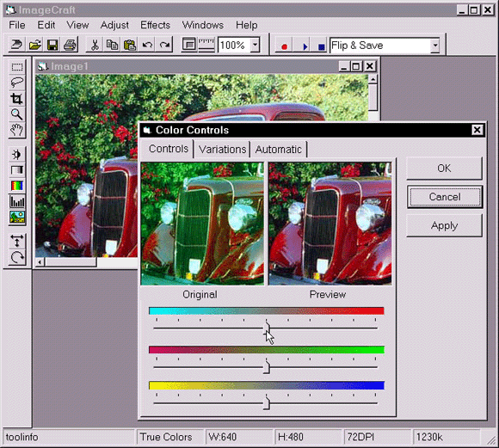Open the Adjust menu
The image size is (499, 448).
[114, 25]
